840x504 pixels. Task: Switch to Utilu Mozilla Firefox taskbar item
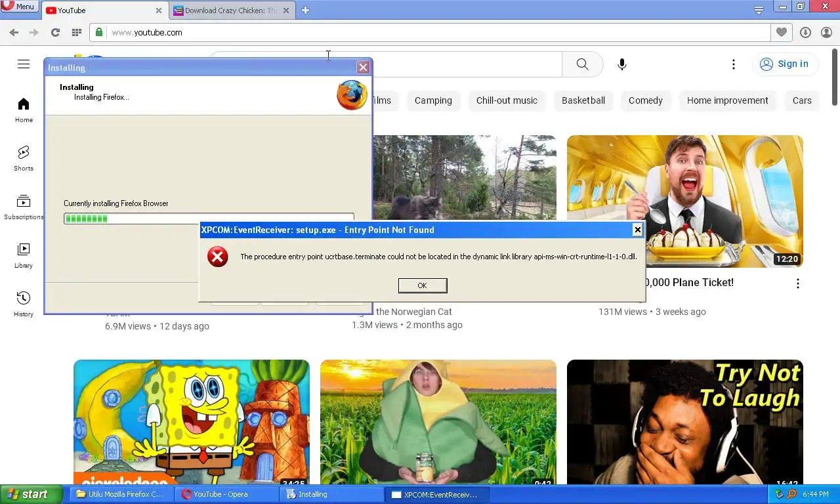click(122, 494)
